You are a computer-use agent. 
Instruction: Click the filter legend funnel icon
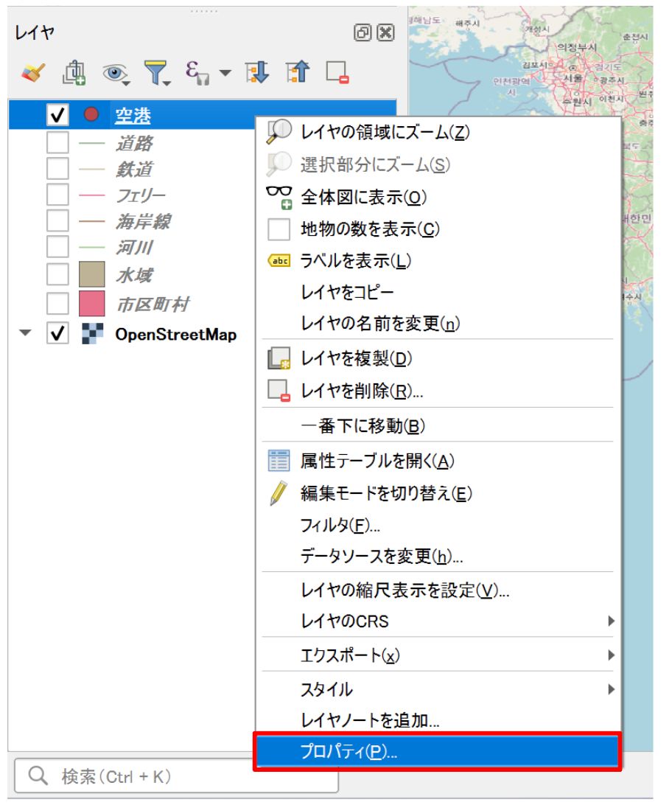156,73
